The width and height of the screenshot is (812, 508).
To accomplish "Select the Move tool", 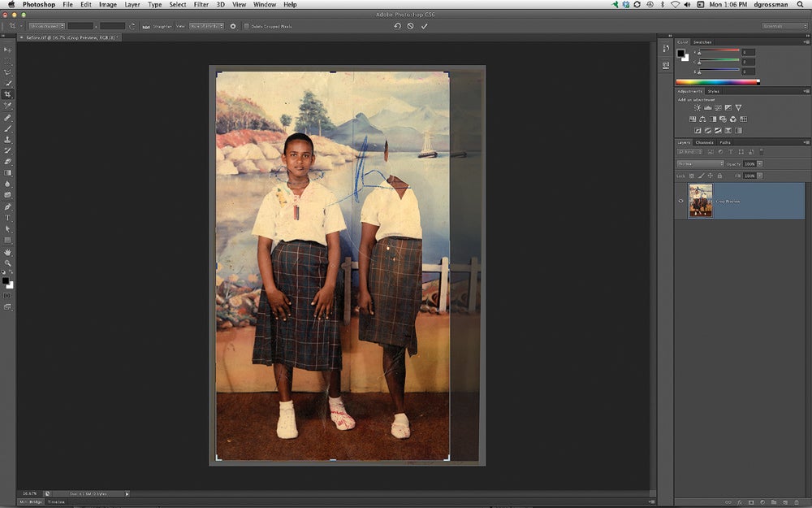I will point(7,50).
